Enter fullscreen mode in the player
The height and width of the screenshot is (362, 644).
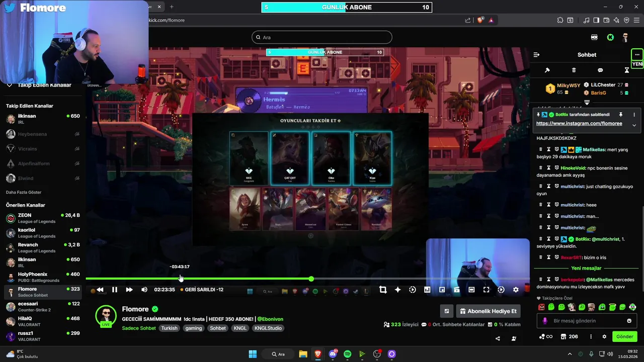coord(486,290)
